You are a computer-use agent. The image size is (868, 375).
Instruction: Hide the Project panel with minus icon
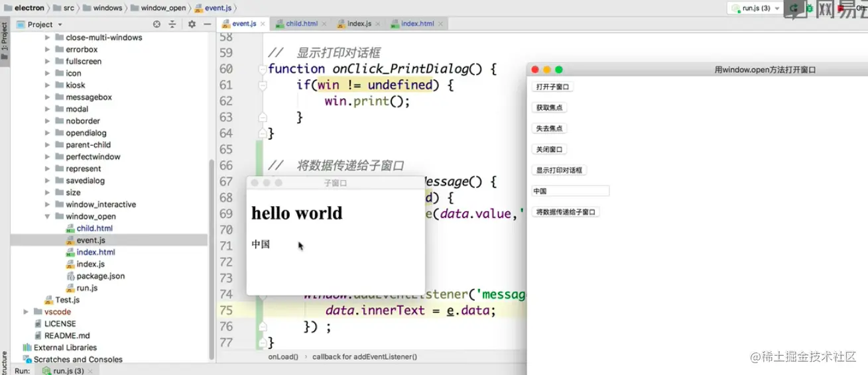206,25
